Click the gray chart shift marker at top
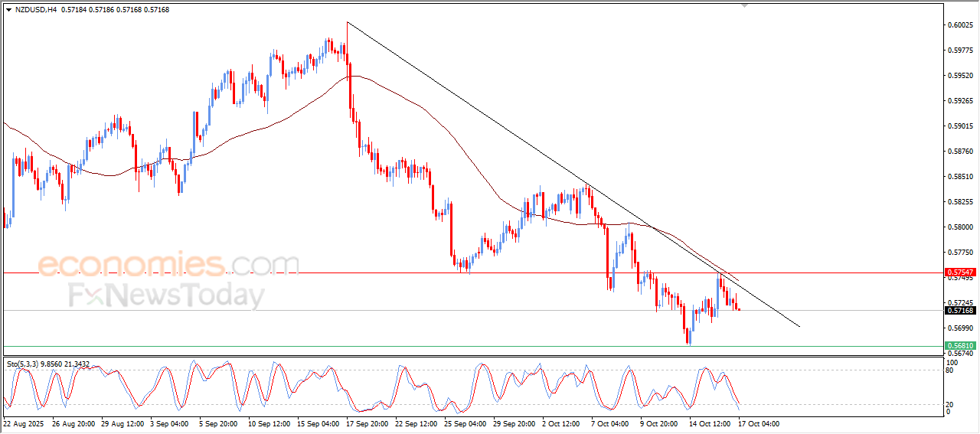 [745, 5]
